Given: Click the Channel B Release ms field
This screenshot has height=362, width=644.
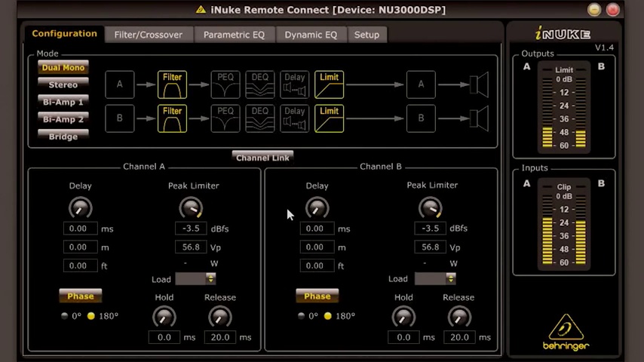Looking at the screenshot, I should click(x=459, y=337).
